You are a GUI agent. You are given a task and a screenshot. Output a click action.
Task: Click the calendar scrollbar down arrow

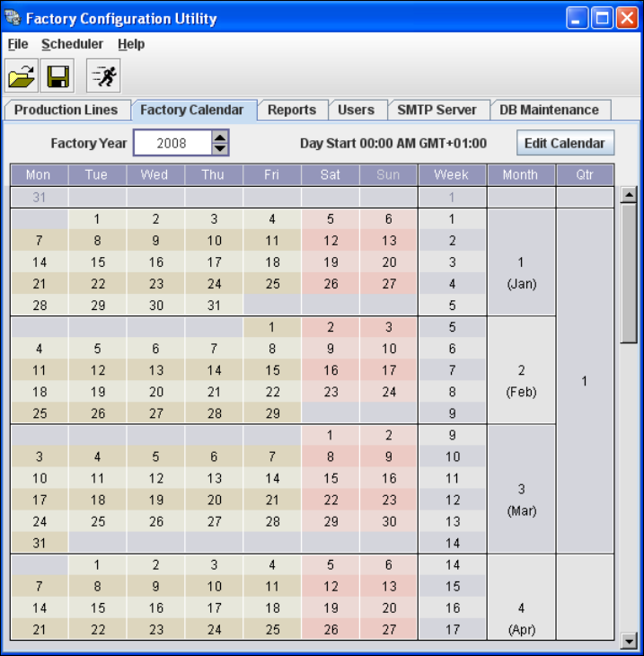click(629, 640)
